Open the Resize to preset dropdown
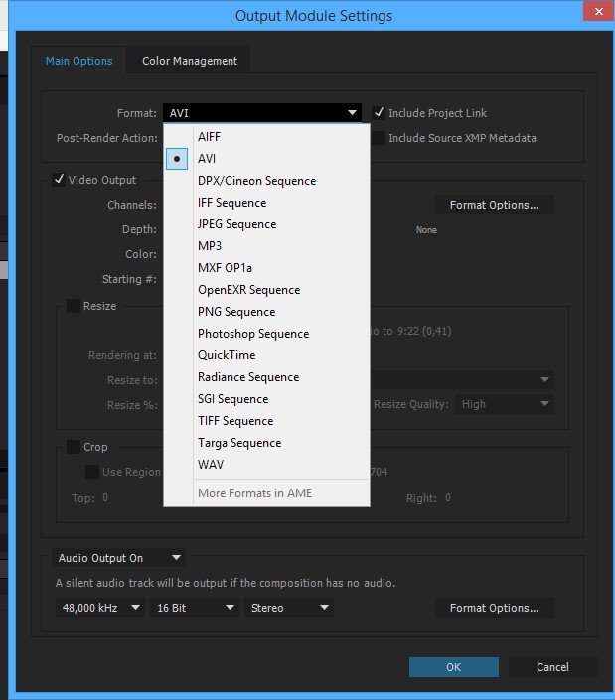 point(462,379)
